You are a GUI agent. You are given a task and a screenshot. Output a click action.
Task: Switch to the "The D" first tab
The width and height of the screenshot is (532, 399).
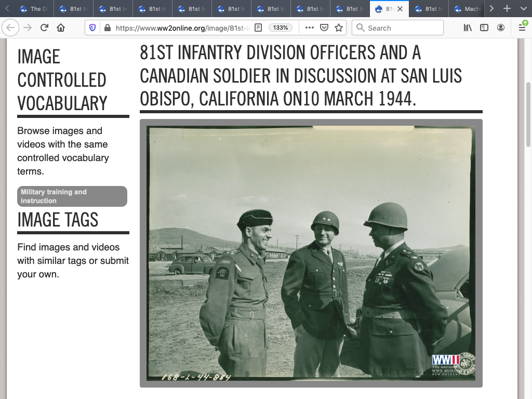(x=34, y=9)
